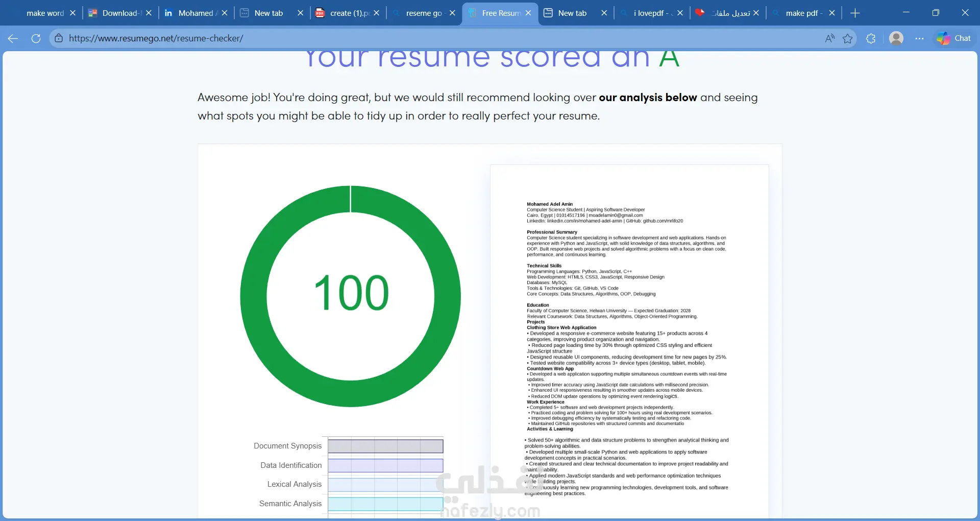
Task: Click the 'Clothing Store Web Application' project title
Action: pyautogui.click(x=561, y=327)
